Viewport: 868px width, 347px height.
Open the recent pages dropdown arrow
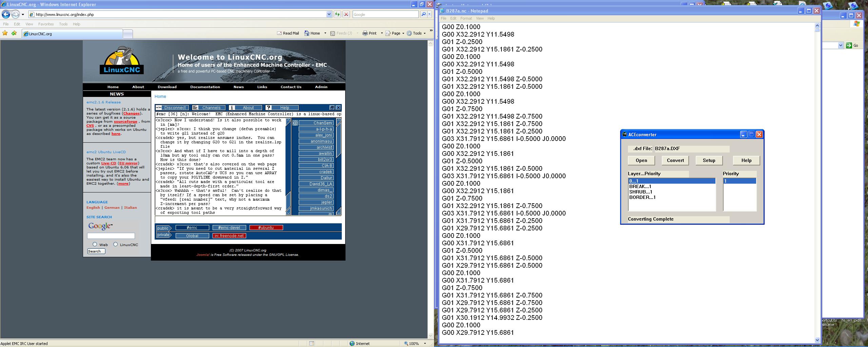click(x=23, y=14)
